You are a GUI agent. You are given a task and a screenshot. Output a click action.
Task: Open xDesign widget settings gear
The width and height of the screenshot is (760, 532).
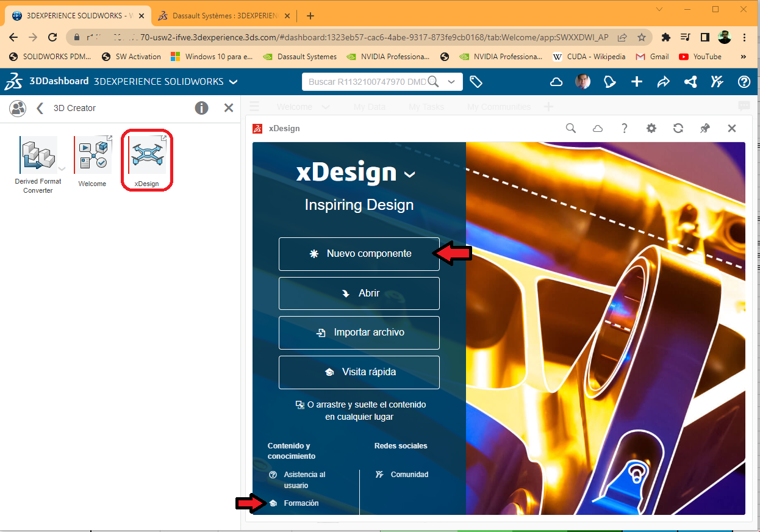[651, 128]
